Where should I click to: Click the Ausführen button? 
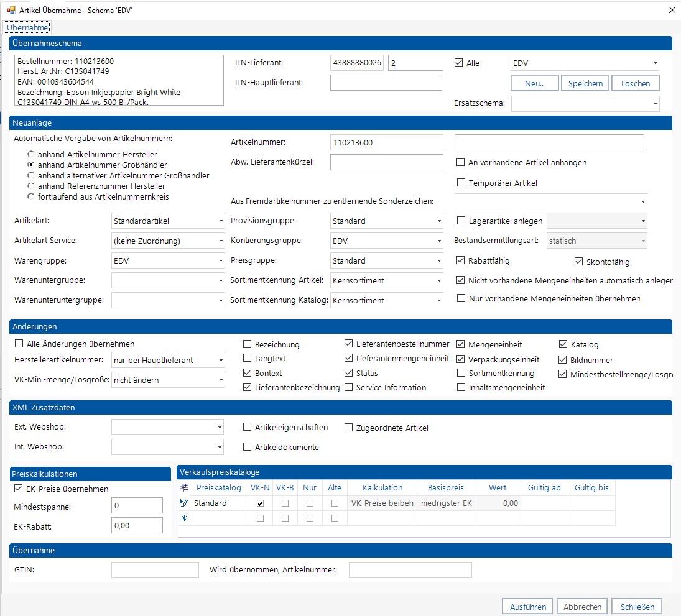(x=527, y=607)
